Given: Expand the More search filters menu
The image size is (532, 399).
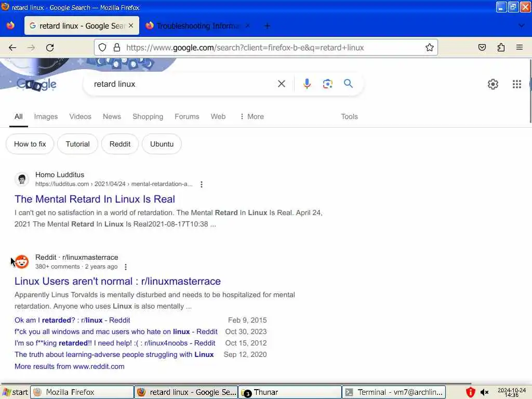Looking at the screenshot, I should 252,116.
